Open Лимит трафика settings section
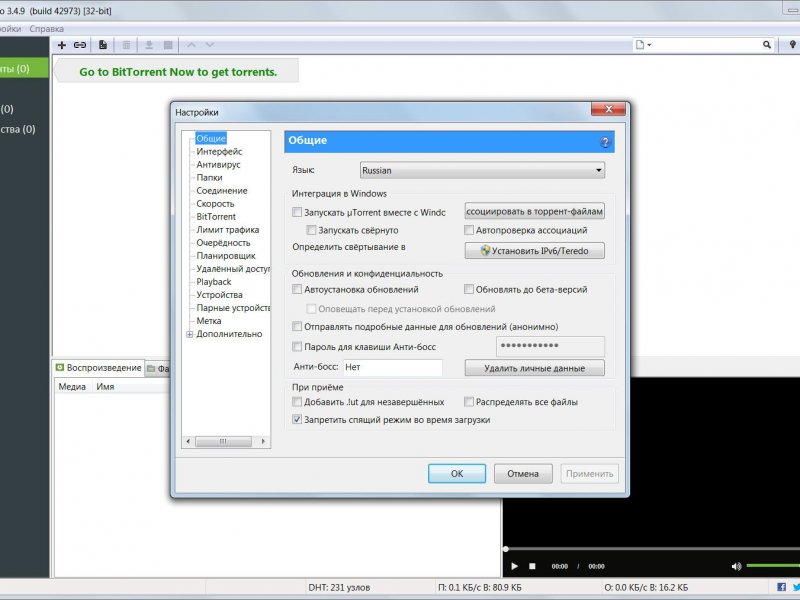The width and height of the screenshot is (800, 600). (x=228, y=230)
